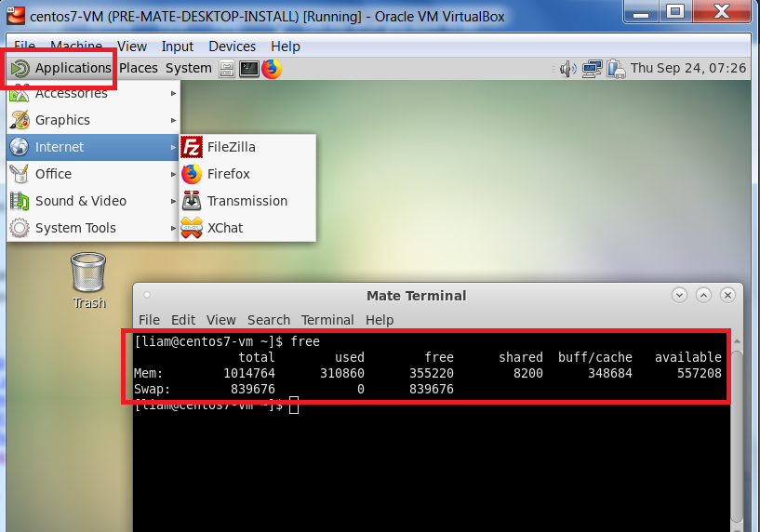The height and width of the screenshot is (532, 760).
Task: Click the file manager launcher beside System
Action: pos(227,68)
